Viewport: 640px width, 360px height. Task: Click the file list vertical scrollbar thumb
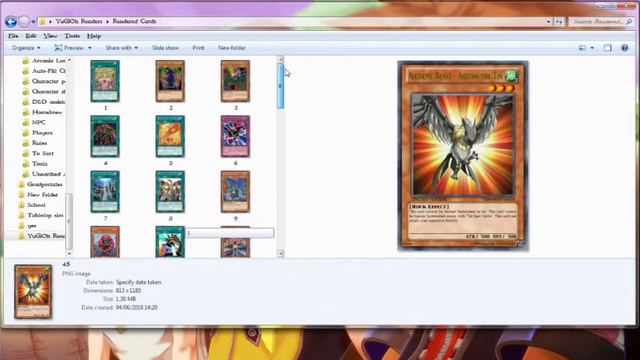[280, 86]
